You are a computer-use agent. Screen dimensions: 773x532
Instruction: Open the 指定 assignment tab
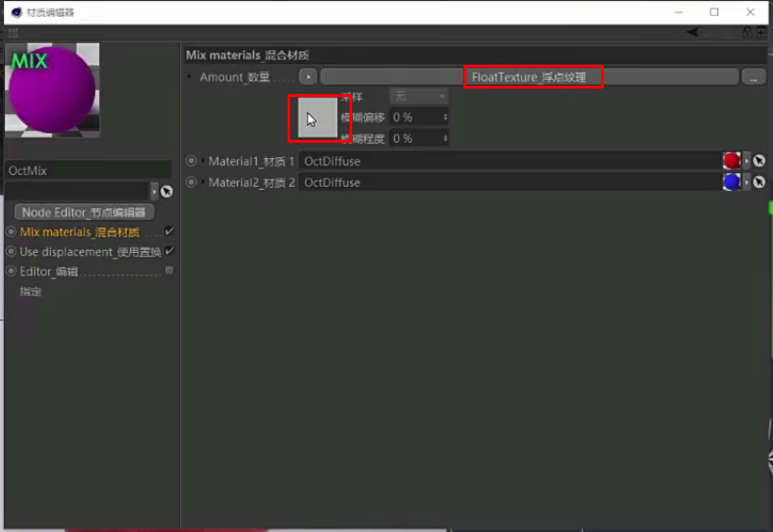[x=30, y=292]
